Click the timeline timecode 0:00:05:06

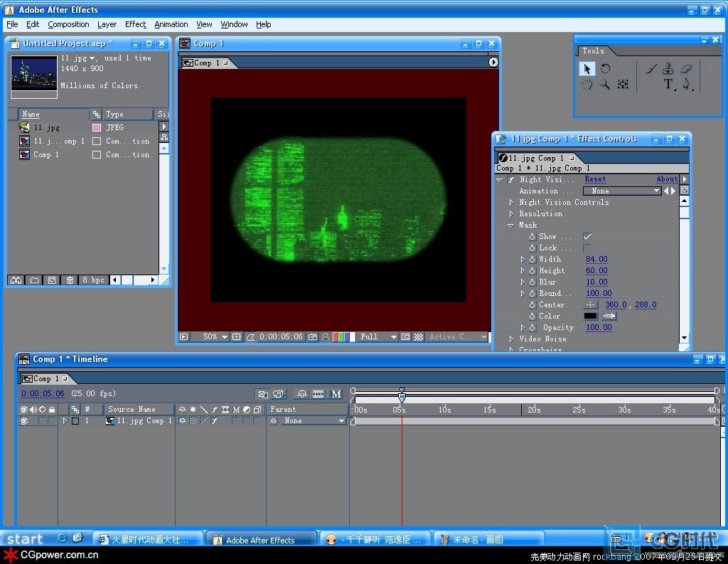point(43,393)
